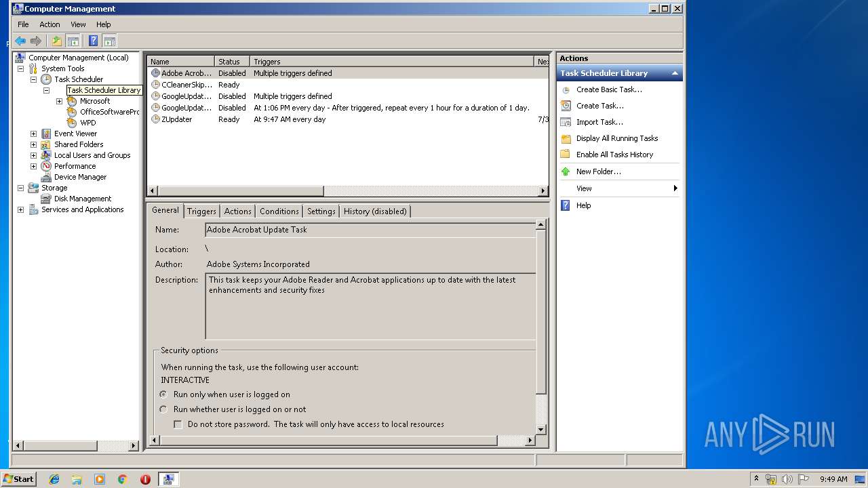Sort by the Name column header

pos(181,61)
